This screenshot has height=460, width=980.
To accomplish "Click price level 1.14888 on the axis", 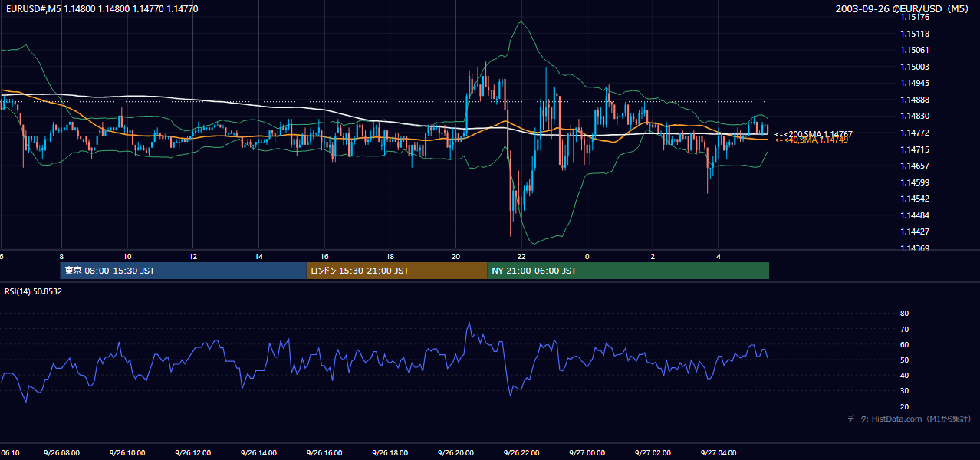I will (915, 100).
